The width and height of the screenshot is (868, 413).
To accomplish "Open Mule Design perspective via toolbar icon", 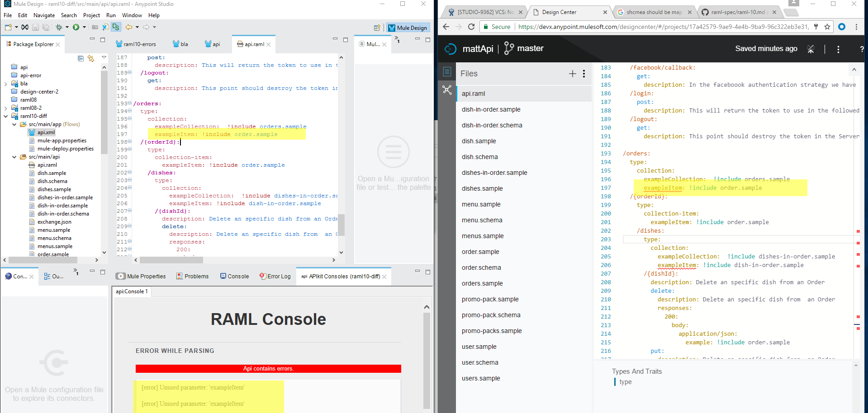I will (408, 28).
